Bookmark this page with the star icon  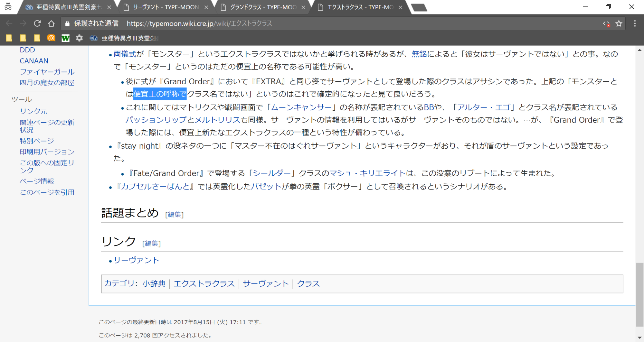point(619,23)
